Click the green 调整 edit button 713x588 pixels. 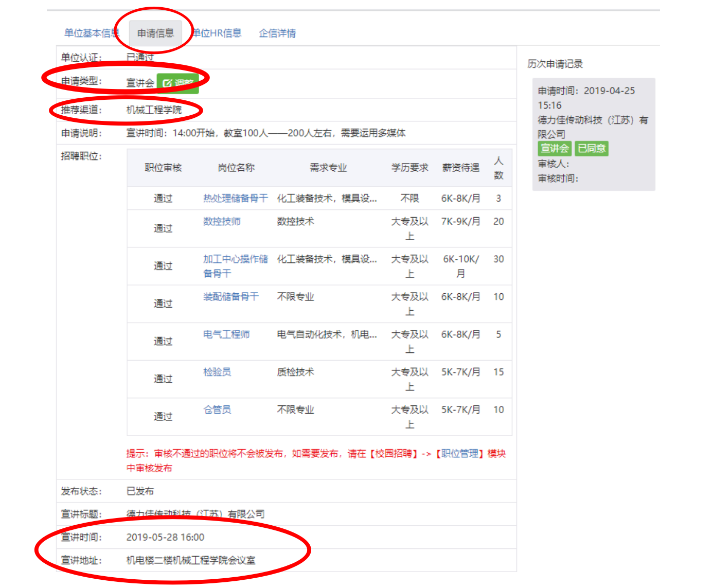[x=177, y=83]
